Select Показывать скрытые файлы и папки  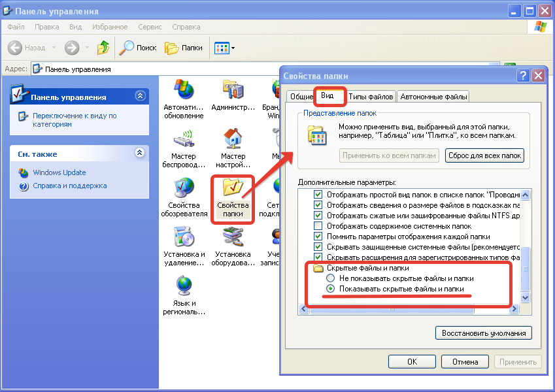click(331, 289)
